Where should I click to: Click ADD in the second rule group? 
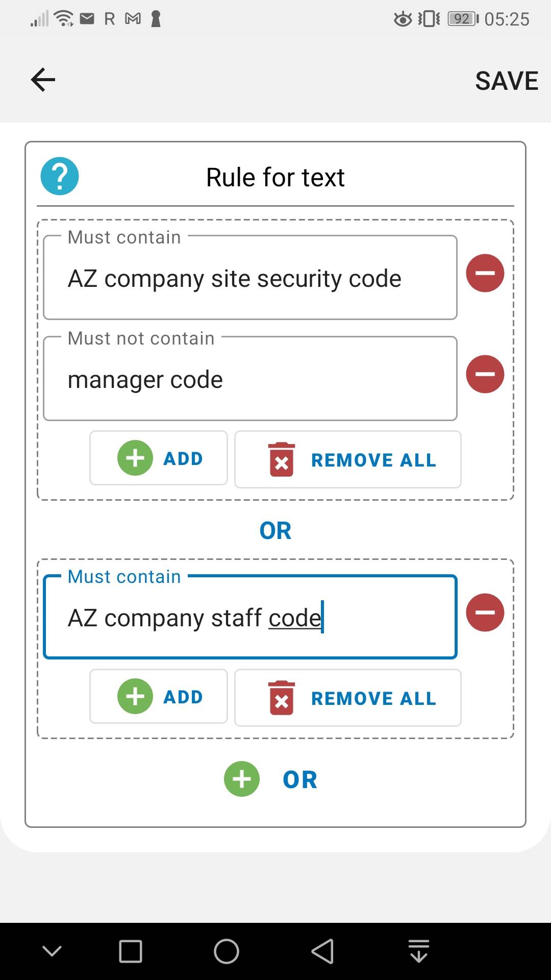pyautogui.click(x=159, y=696)
